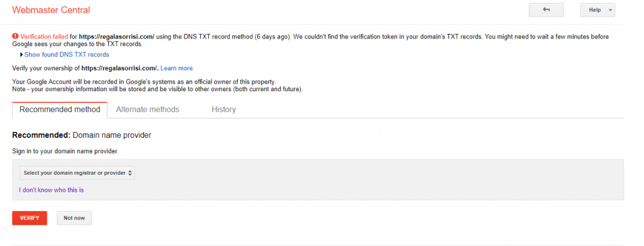The height and width of the screenshot is (246, 644).
Task: Open the Learn more link
Action: coord(177,68)
